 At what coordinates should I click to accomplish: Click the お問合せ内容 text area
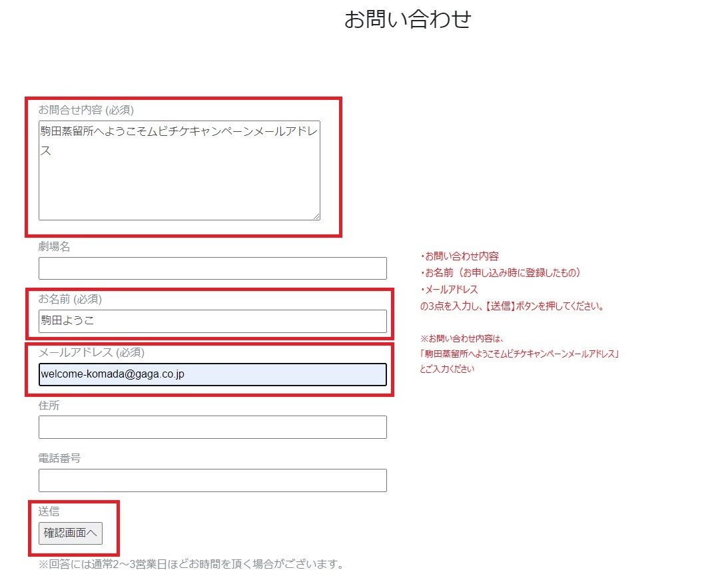tap(179, 170)
